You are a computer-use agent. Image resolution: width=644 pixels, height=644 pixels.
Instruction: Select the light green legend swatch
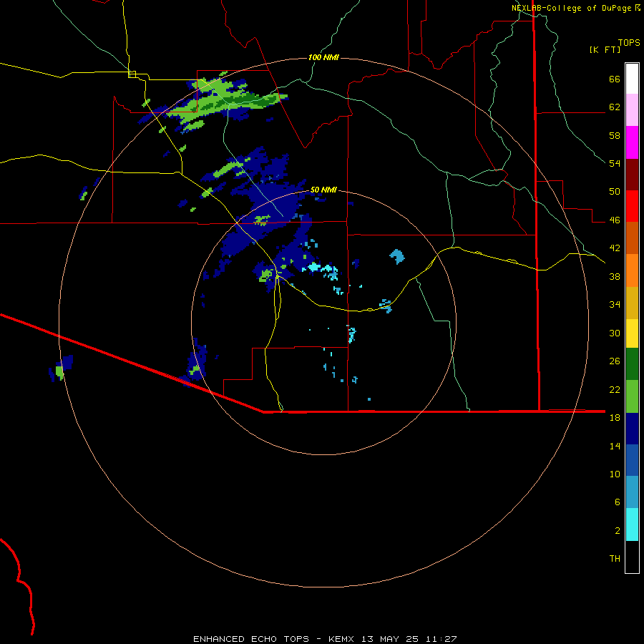click(632, 396)
